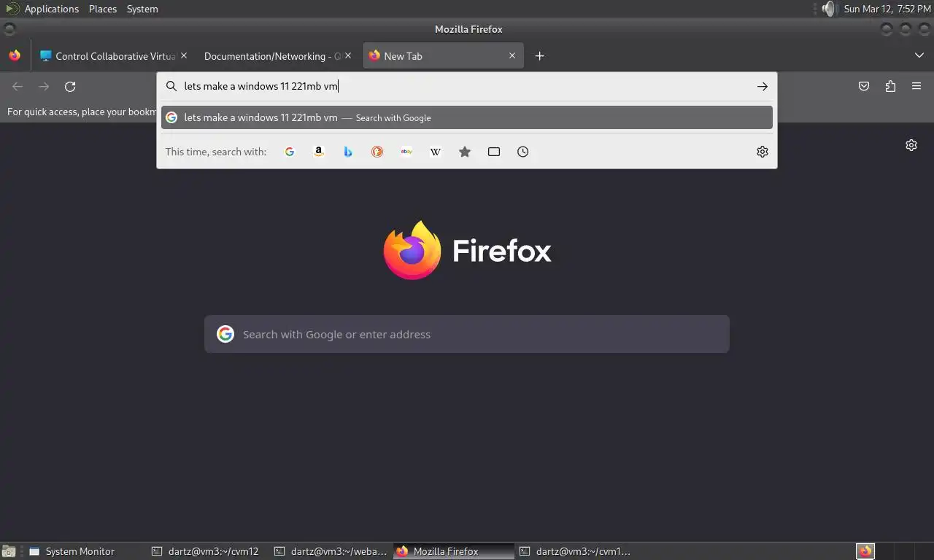Close the Control Collaborative Virtual tab
Image resolution: width=934 pixels, height=560 pixels.
[184, 55]
